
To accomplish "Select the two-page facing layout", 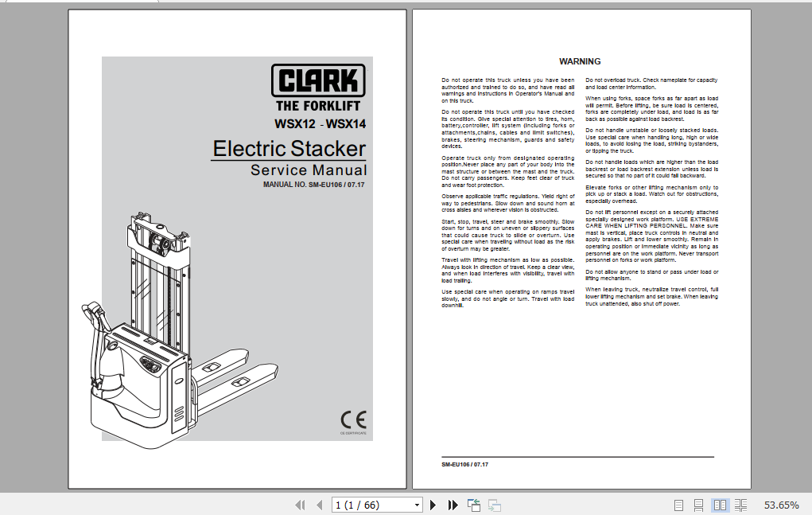I will tap(719, 505).
